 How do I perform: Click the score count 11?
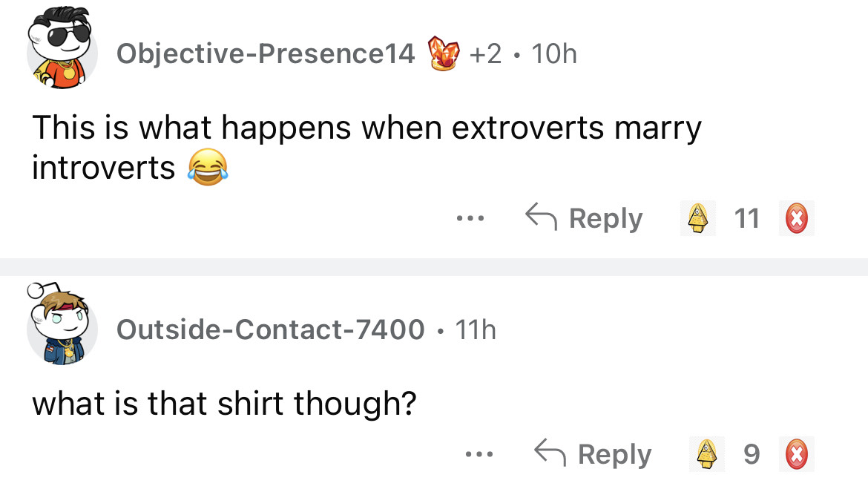tap(747, 218)
